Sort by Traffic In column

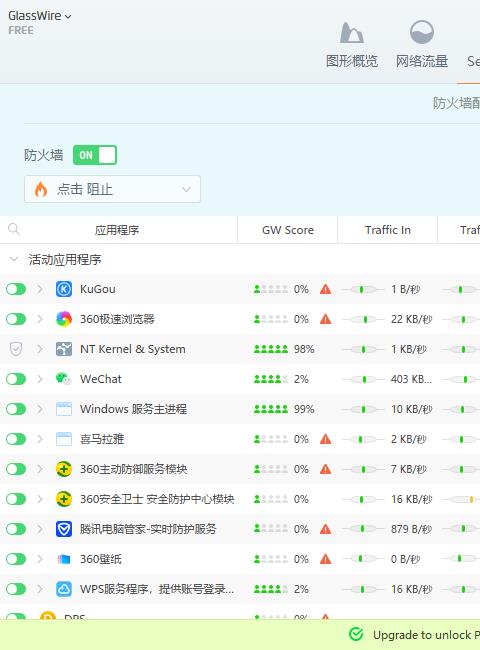point(388,230)
